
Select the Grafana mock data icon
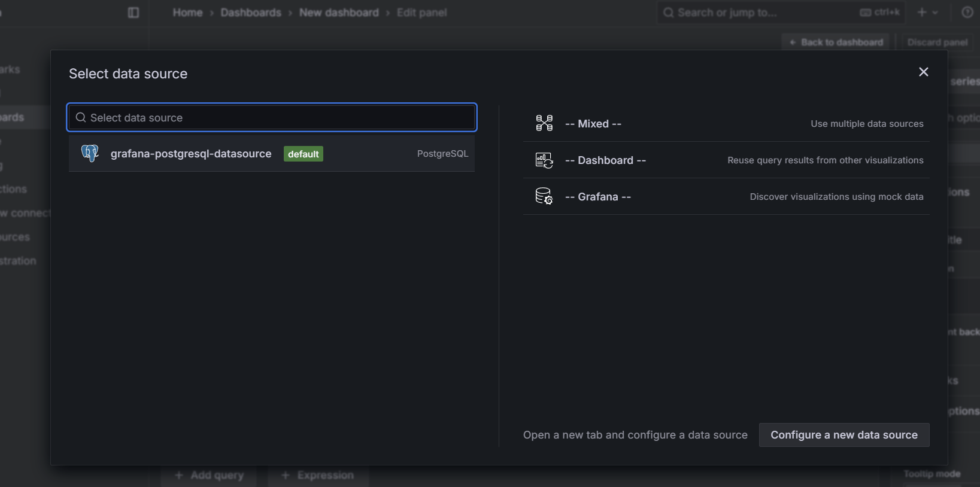tap(544, 196)
